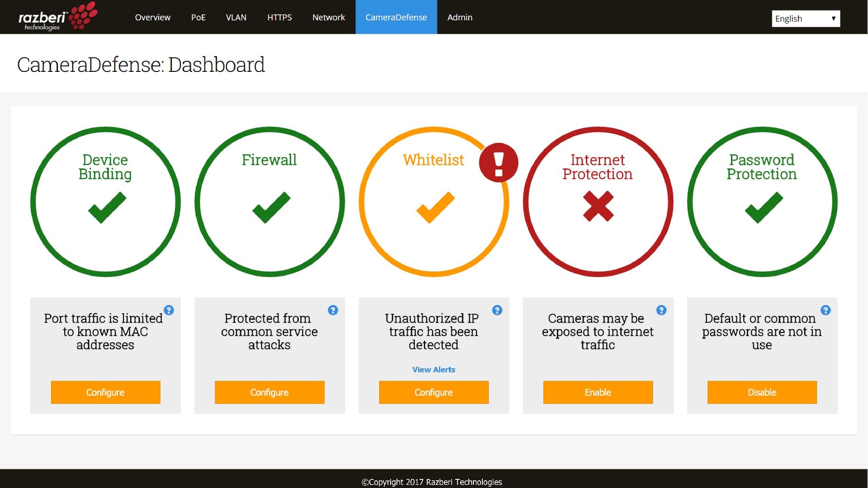This screenshot has height=488, width=868.
Task: Go to the Overview tab
Action: [152, 17]
